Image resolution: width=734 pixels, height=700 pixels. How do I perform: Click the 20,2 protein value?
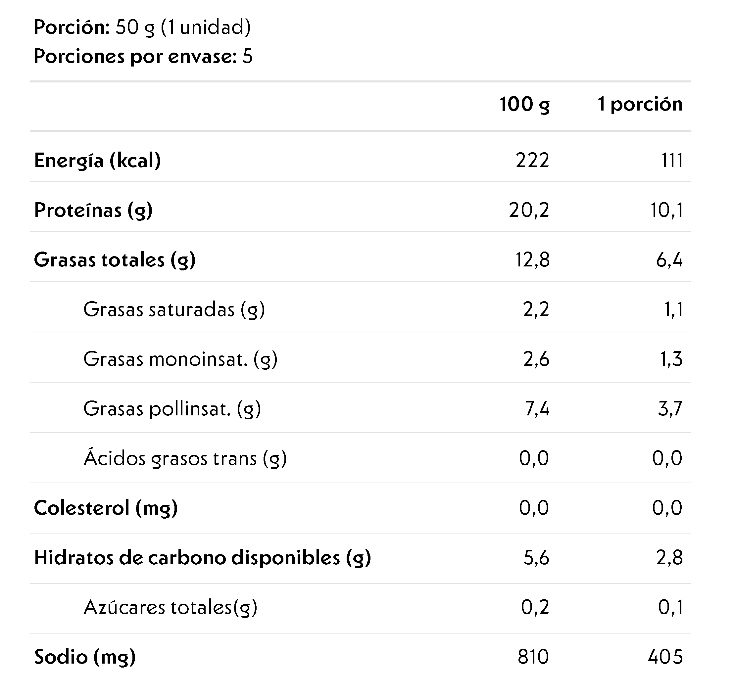click(529, 210)
